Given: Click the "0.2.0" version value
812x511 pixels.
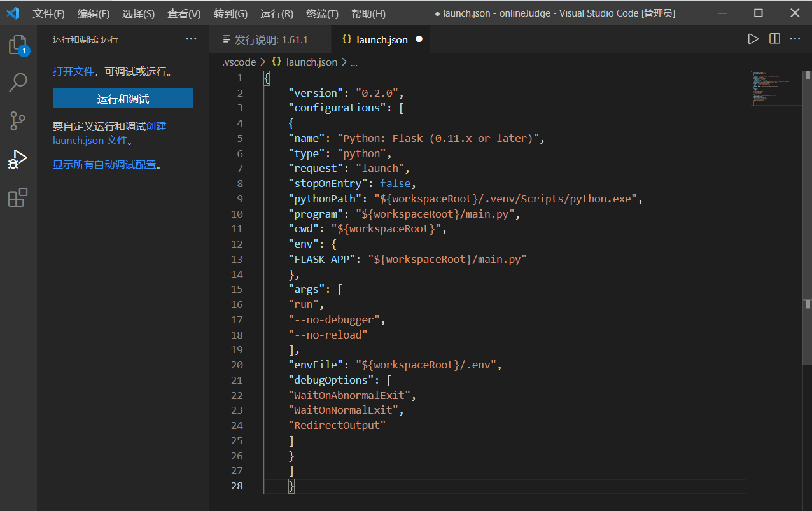Looking at the screenshot, I should click(x=377, y=93).
